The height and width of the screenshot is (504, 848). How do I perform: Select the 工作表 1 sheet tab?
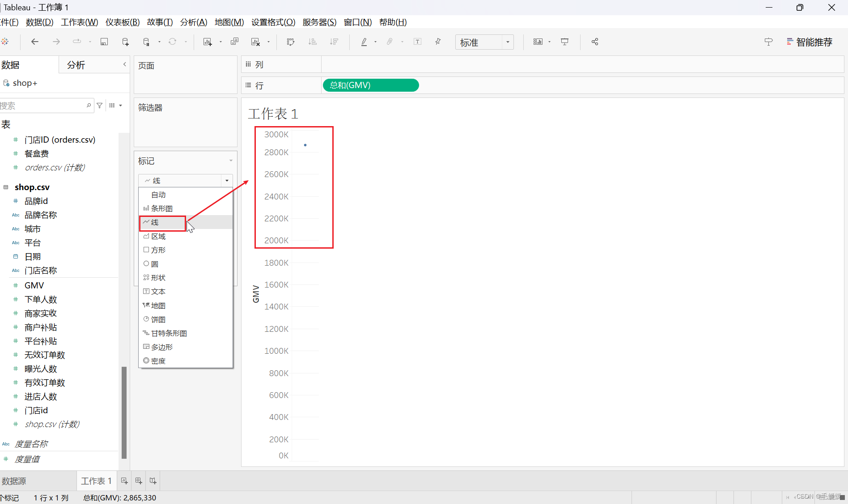point(96,481)
